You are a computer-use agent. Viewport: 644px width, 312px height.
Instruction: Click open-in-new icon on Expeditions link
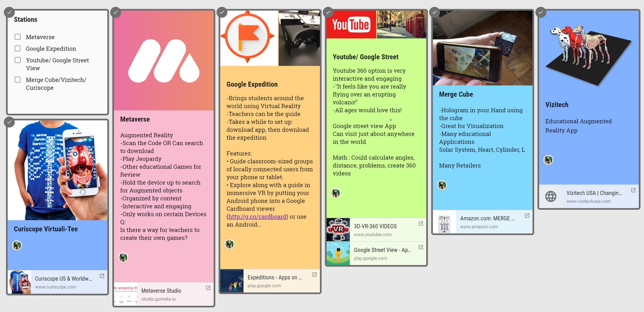pos(314,275)
